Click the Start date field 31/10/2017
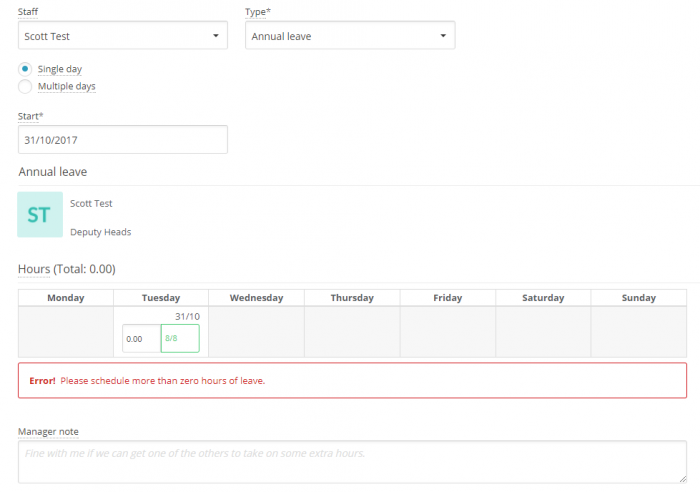Screen dimensions: 700x492 pyautogui.click(x=123, y=140)
